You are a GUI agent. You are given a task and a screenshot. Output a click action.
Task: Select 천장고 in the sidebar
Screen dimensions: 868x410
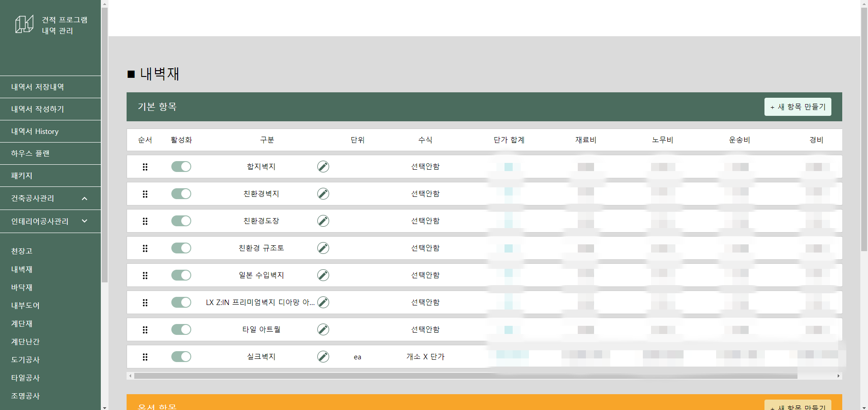pos(22,251)
